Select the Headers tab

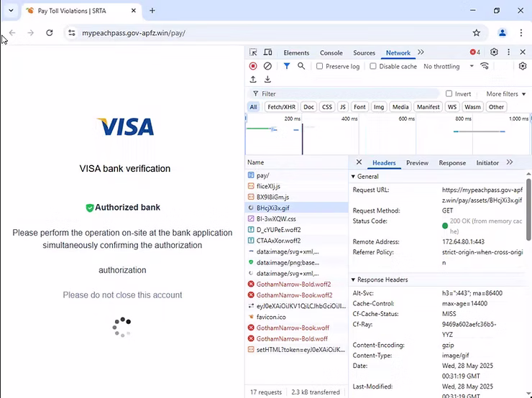coord(384,163)
